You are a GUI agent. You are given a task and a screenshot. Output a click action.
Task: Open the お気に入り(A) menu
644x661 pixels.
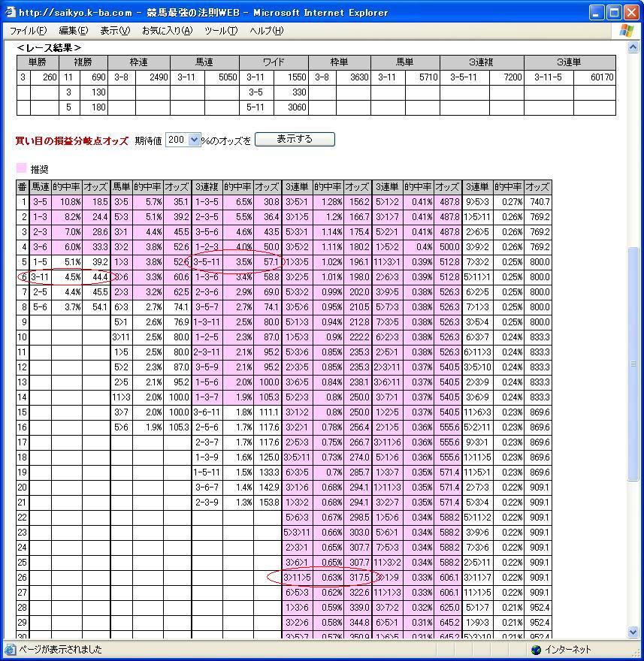(167, 30)
